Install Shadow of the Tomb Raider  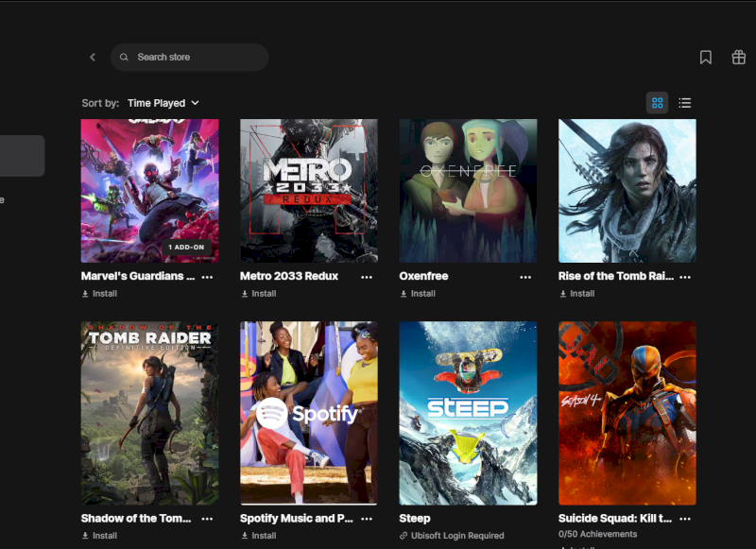click(99, 536)
